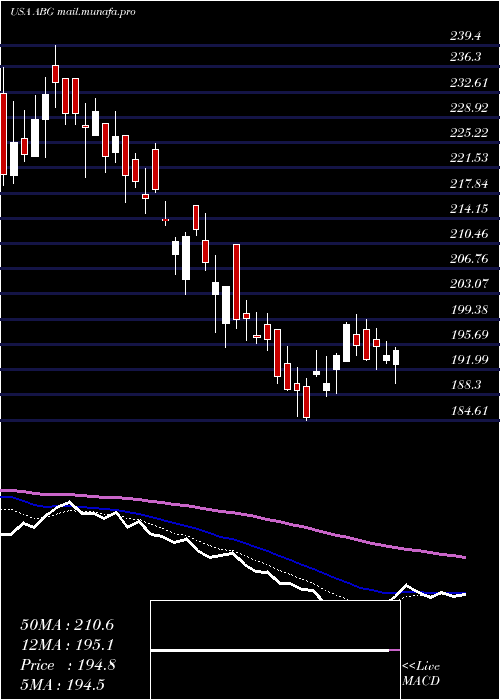Click the Price : 194.8 readout
This screenshot has width=500, height=700.
click(x=68, y=665)
